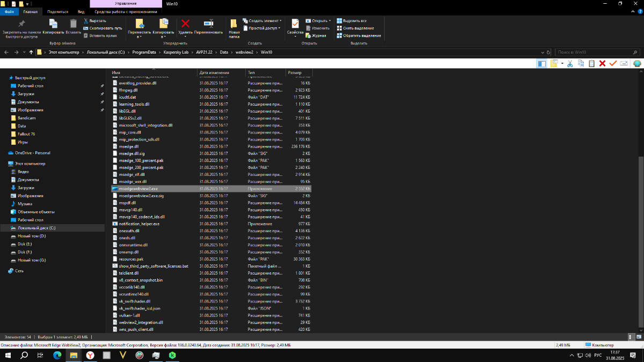This screenshot has height=362, width=644.
Task: Open the Копировать в (Copy to) dropdown
Action: (x=164, y=28)
